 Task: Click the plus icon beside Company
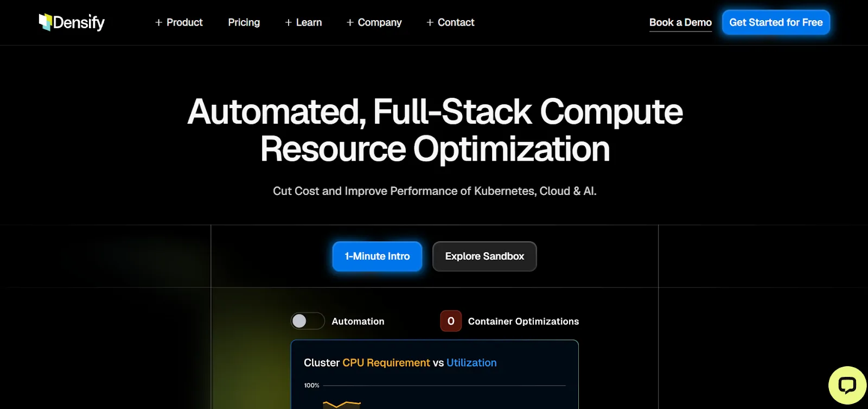350,22
